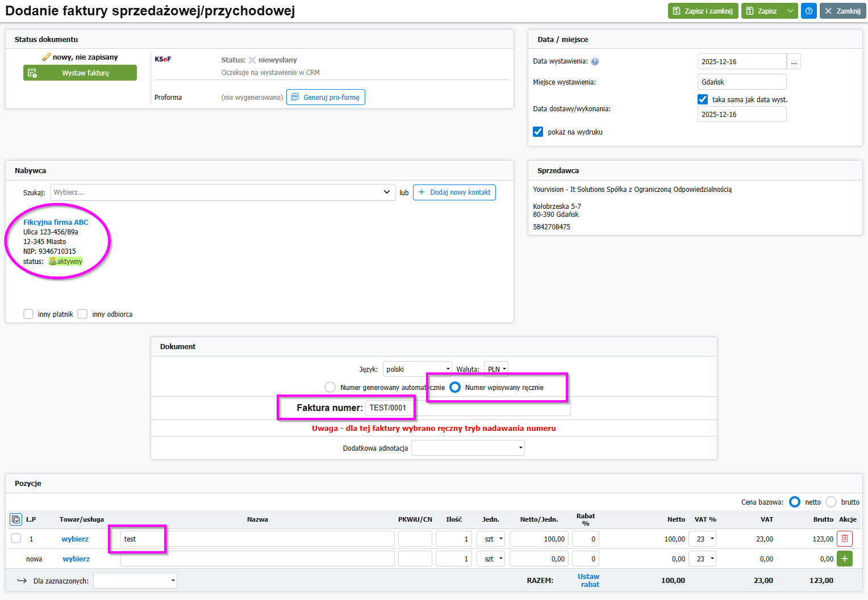Viewport: 868px width, 600px height.
Task: Click the Wystaw fakturę green button
Action: [80, 73]
